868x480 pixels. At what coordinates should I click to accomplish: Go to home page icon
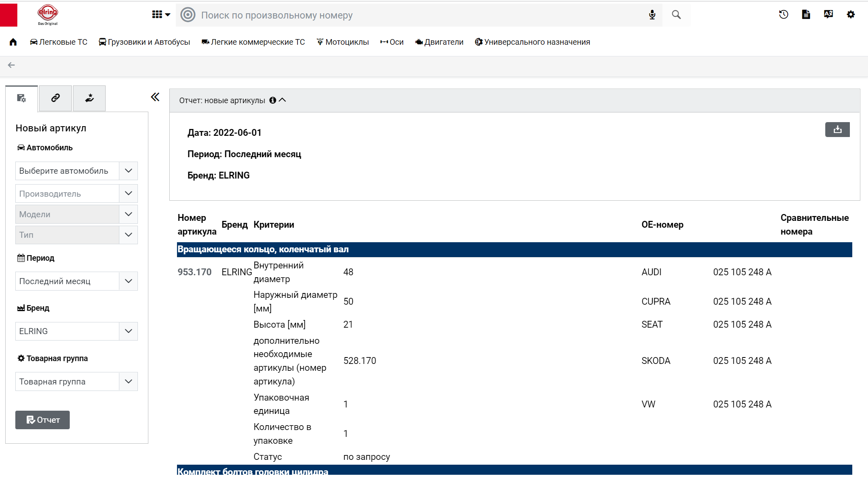click(13, 42)
